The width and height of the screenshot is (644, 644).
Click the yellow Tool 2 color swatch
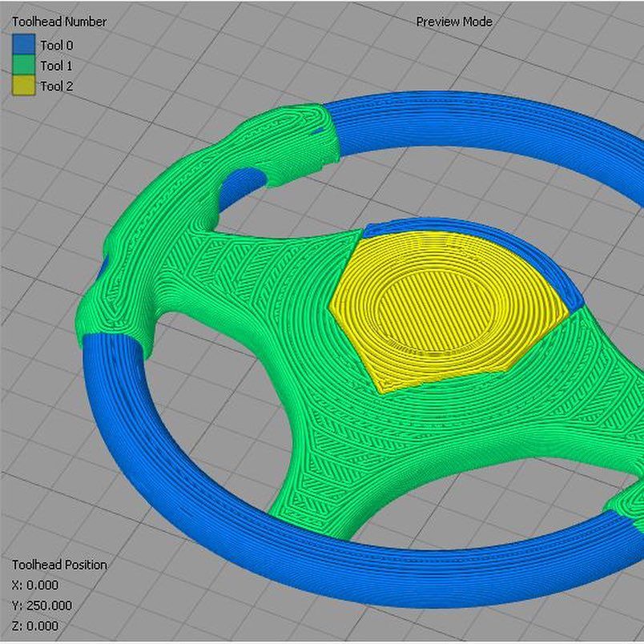(x=24, y=86)
